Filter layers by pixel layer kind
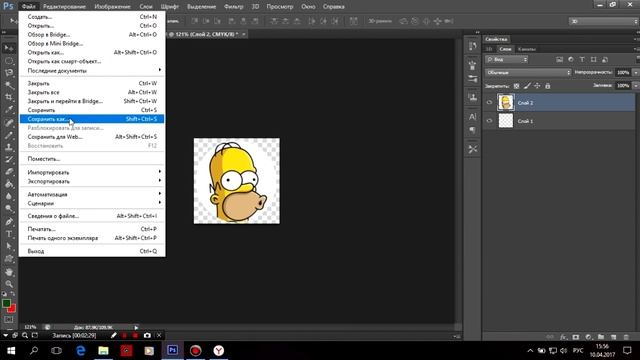The image size is (640, 360). (559, 60)
